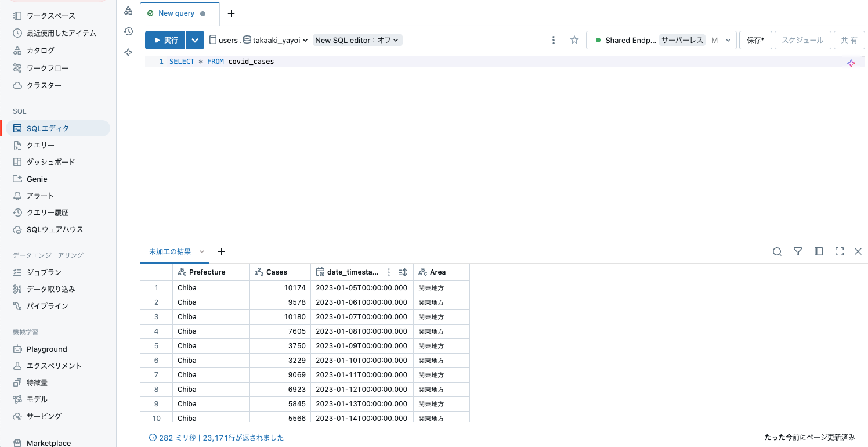Open the 未加工の結果 results dropdown

[x=201, y=251]
